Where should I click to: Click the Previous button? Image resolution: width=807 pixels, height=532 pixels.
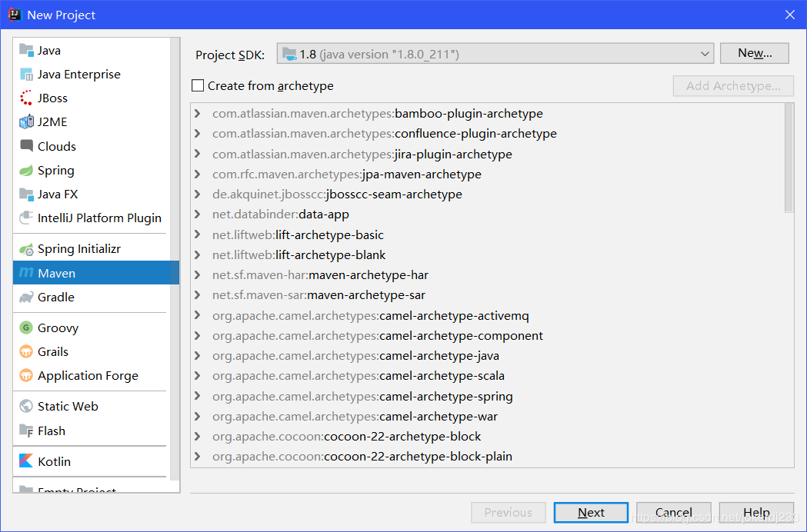(x=508, y=513)
